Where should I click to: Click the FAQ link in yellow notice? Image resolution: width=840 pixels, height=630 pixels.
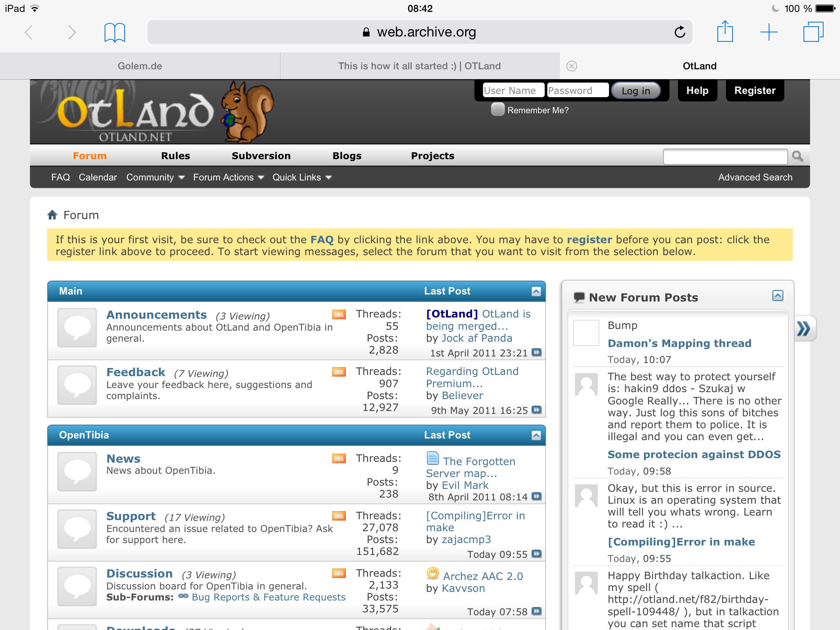point(322,240)
